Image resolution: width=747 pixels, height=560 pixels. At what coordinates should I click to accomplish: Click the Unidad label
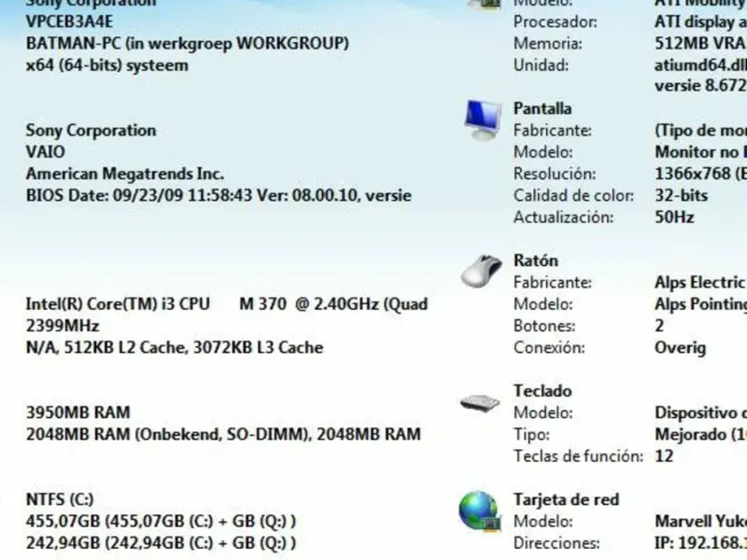click(x=541, y=65)
